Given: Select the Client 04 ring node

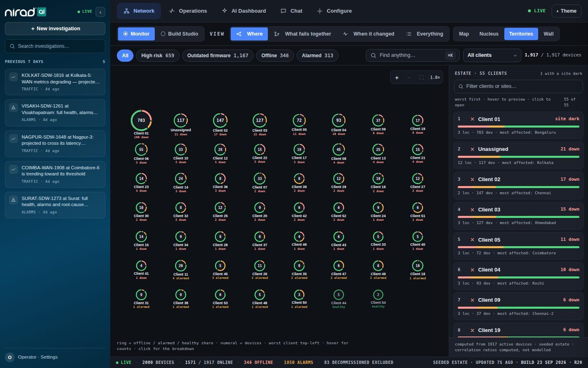Looking at the screenshot, I should coord(339,121).
